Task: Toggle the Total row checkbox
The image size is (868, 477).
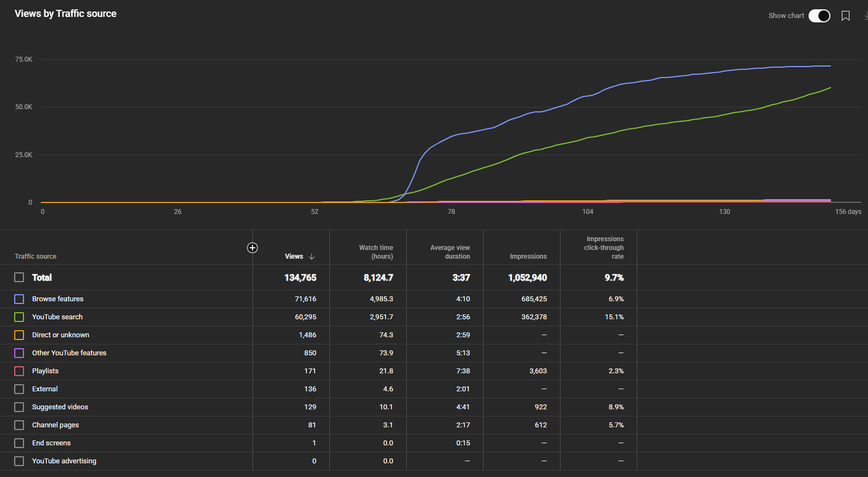Action: click(x=19, y=277)
